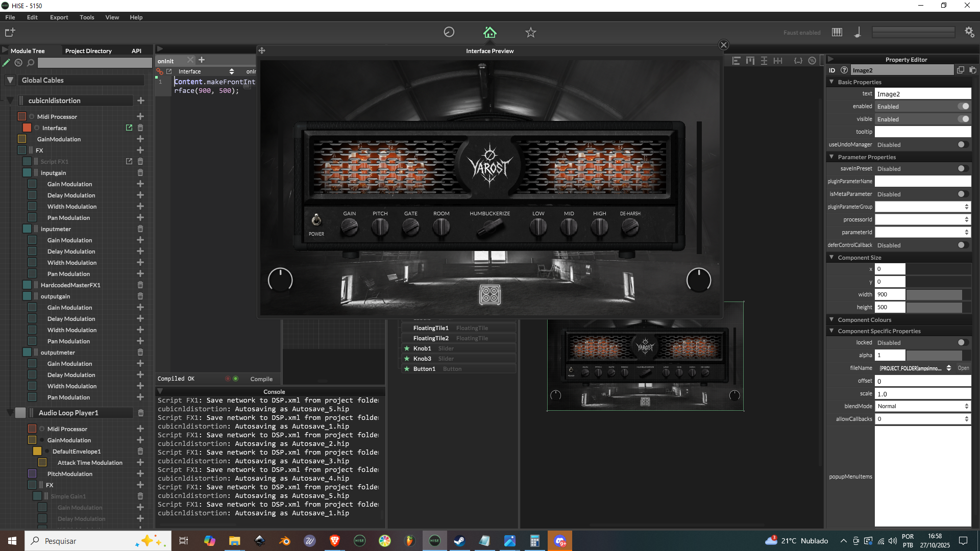Click the star favorites icon
Image resolution: width=980 pixels, height=551 pixels.
(530, 32)
